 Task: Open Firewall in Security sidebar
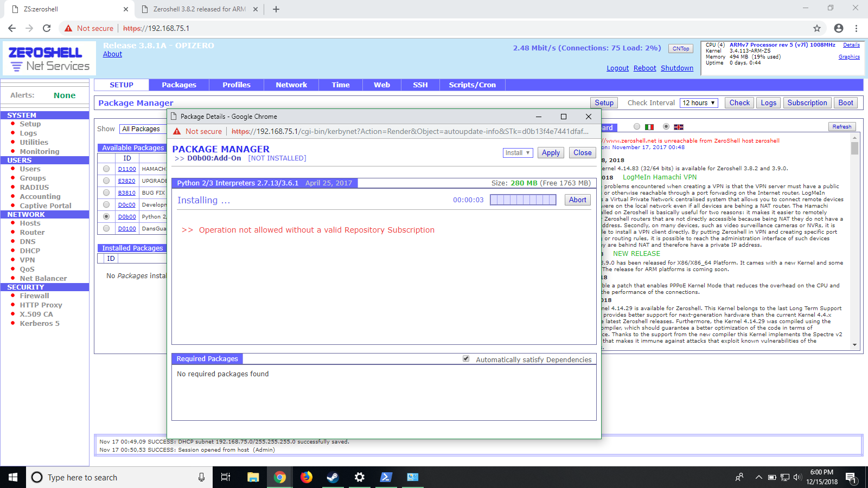click(x=34, y=296)
